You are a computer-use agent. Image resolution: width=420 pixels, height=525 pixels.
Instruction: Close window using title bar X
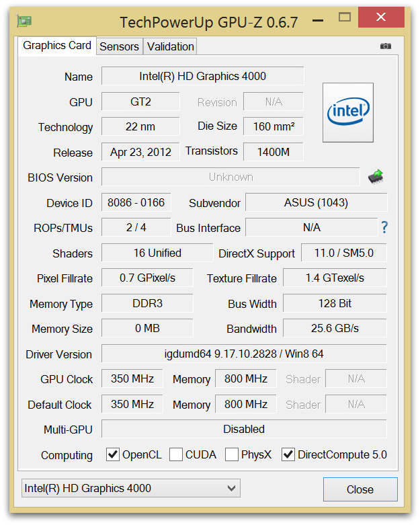tap(382, 17)
